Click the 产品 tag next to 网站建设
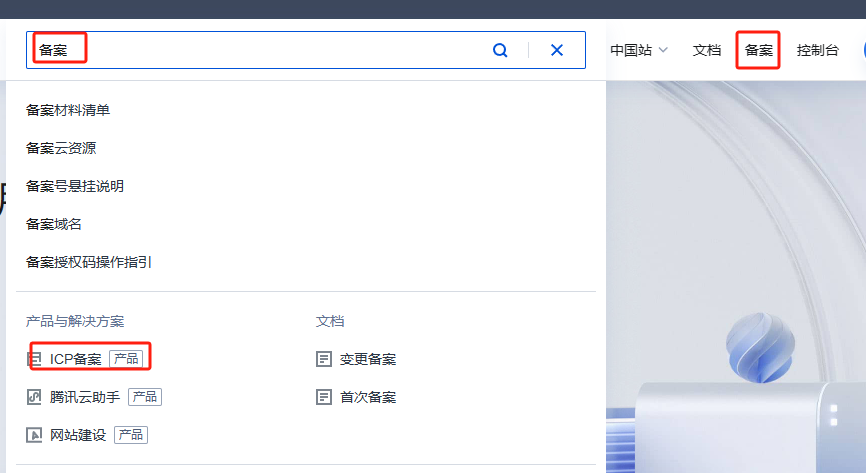Screen dimensions: 866x473 [x=131, y=435]
